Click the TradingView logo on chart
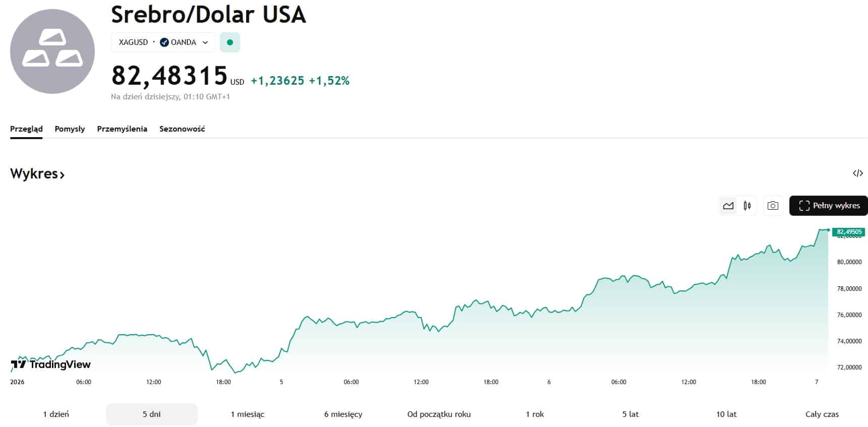 point(51,364)
